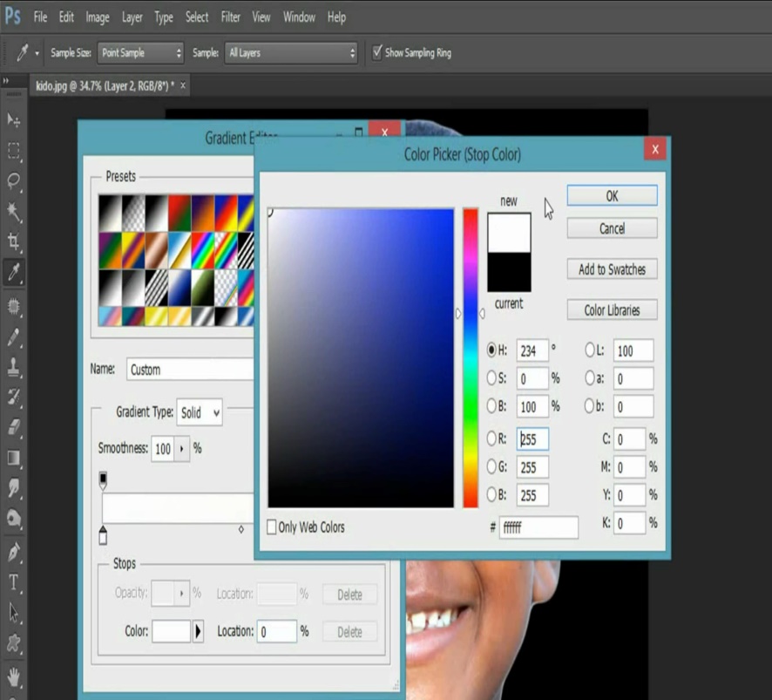Select the History Brush tool
The height and width of the screenshot is (700, 772).
pos(14,397)
